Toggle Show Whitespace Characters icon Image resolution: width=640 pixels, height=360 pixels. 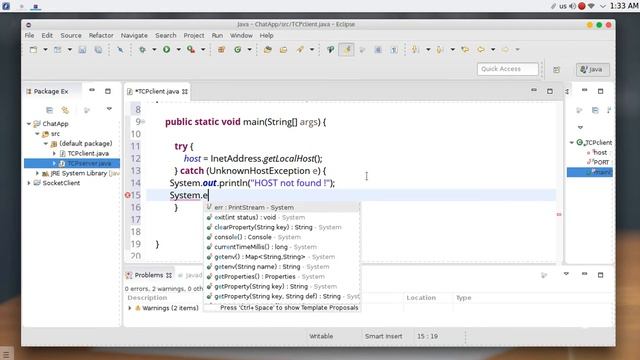coord(394,49)
